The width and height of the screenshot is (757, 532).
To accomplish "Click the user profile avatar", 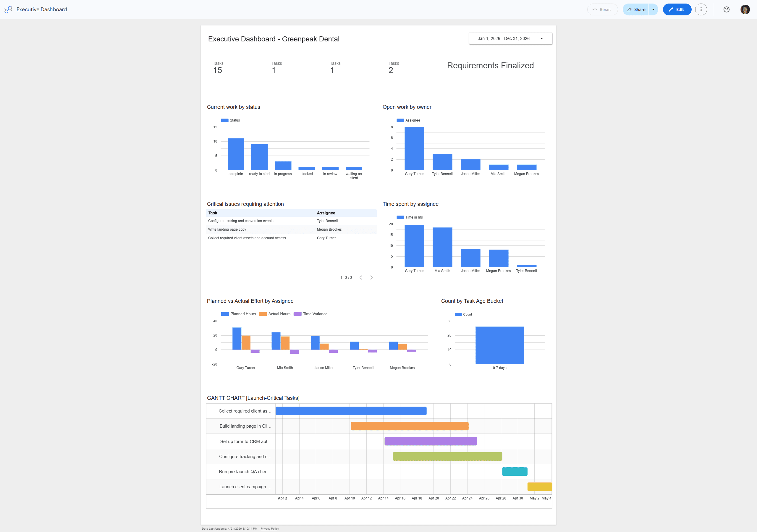I will click(745, 9).
